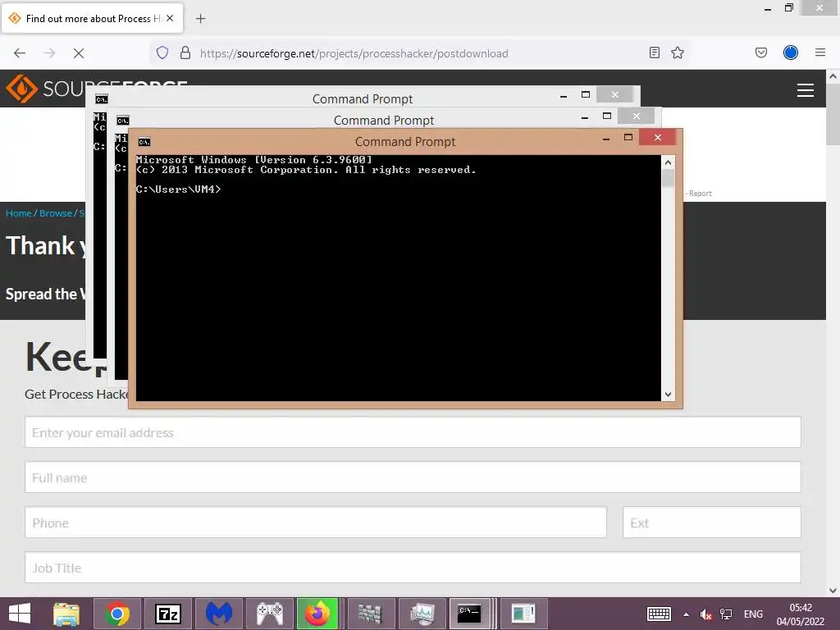Screen dimensions: 840x630
Task: Close the rearmost Command Prompt window
Action: 615,95
